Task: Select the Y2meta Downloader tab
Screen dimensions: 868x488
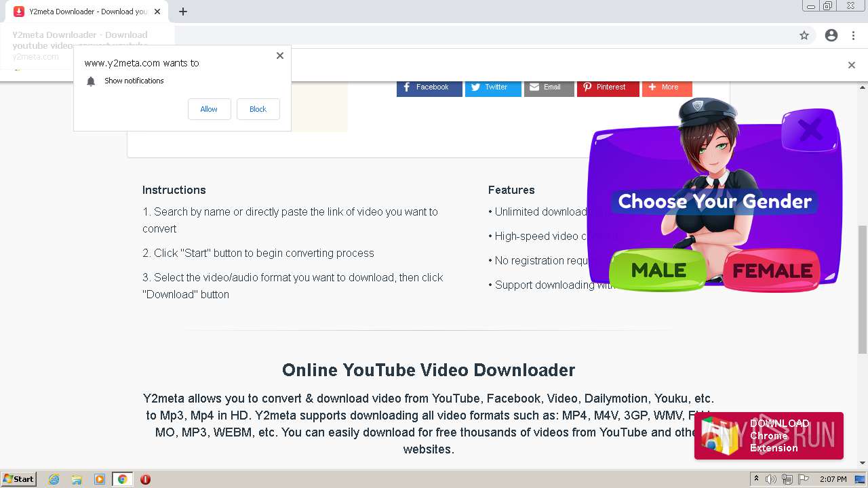Action: (87, 12)
